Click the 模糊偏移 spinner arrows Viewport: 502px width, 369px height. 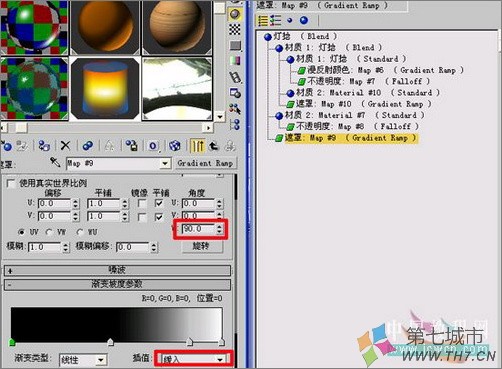point(153,247)
